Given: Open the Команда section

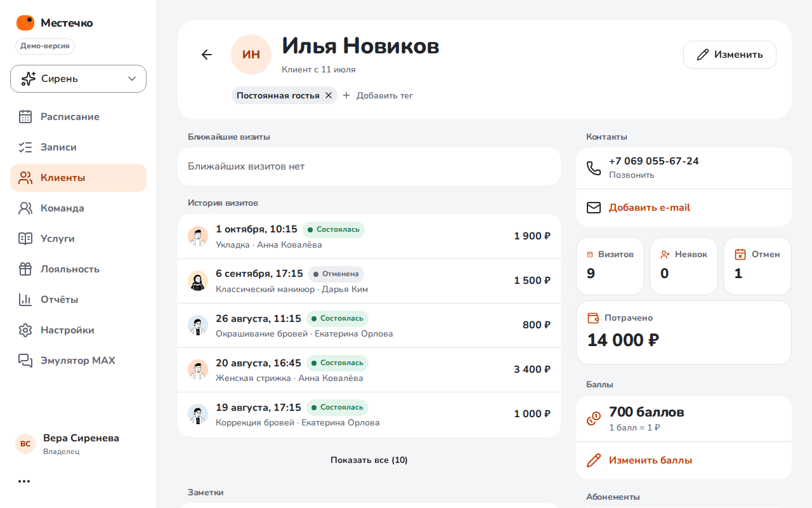Looking at the screenshot, I should tap(78, 208).
